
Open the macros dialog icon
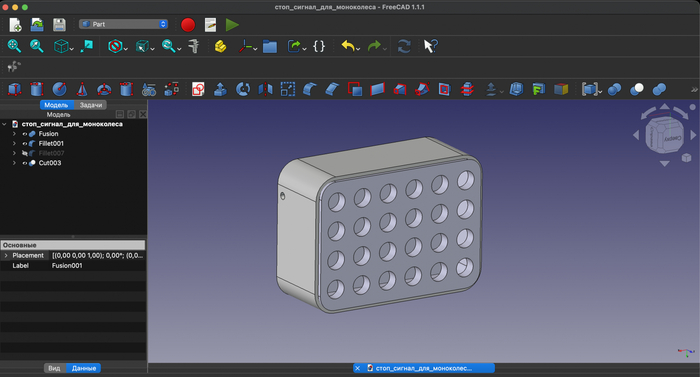210,25
